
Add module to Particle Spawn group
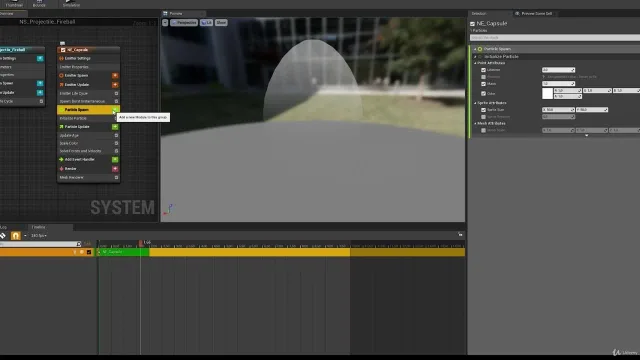[116, 109]
